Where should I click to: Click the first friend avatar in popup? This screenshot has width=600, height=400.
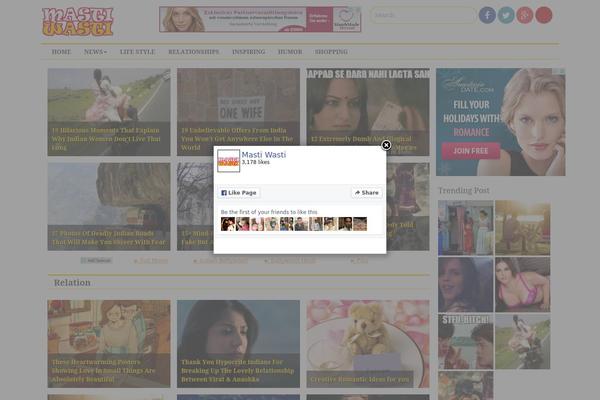click(228, 224)
